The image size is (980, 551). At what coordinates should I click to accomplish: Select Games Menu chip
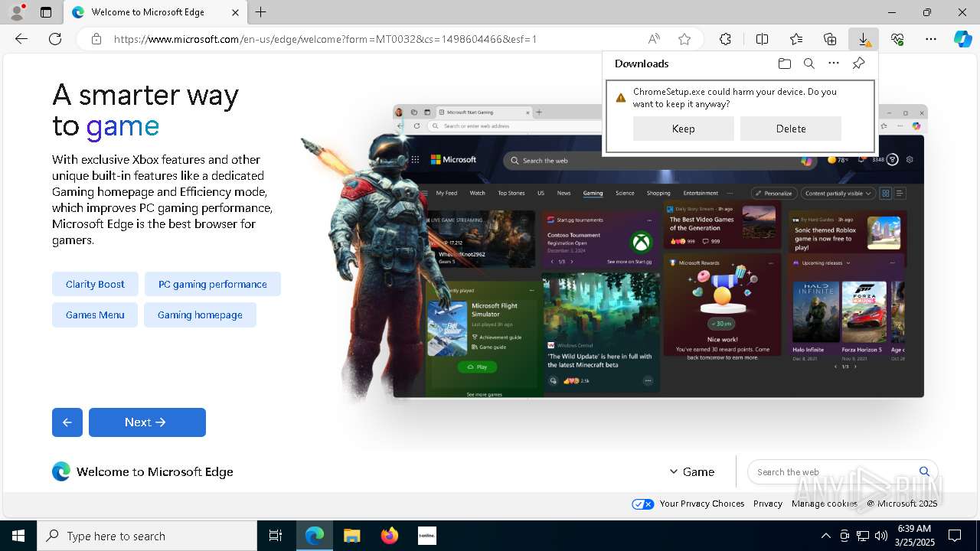(95, 315)
